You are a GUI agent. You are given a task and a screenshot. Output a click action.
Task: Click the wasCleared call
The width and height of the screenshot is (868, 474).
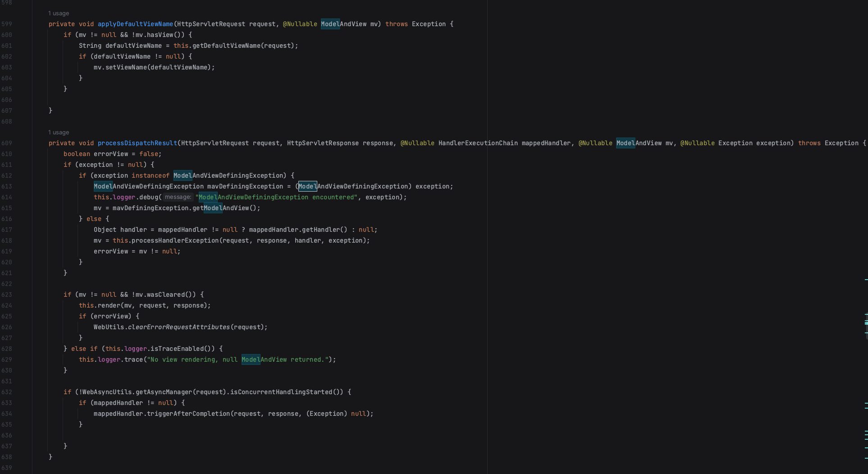tap(165, 295)
